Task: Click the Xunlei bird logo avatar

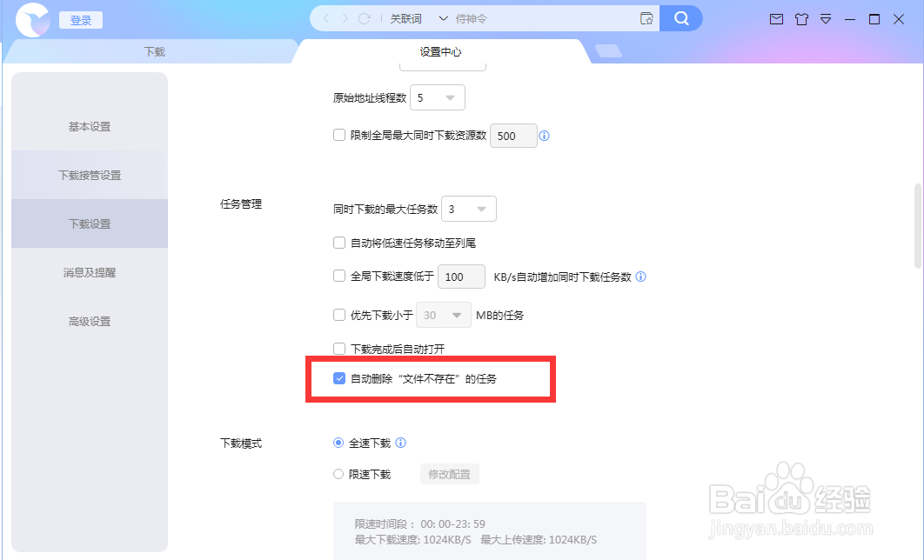Action: [32, 20]
